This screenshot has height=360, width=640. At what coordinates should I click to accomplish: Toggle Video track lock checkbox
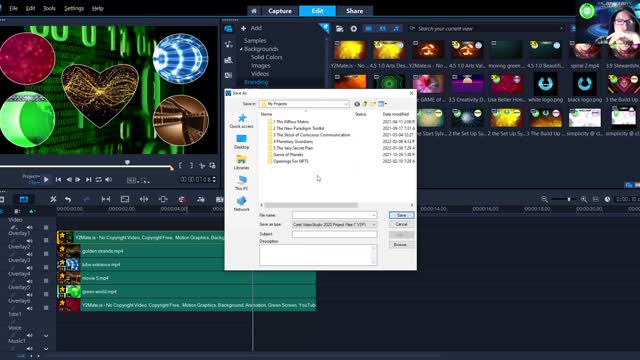(46, 227)
